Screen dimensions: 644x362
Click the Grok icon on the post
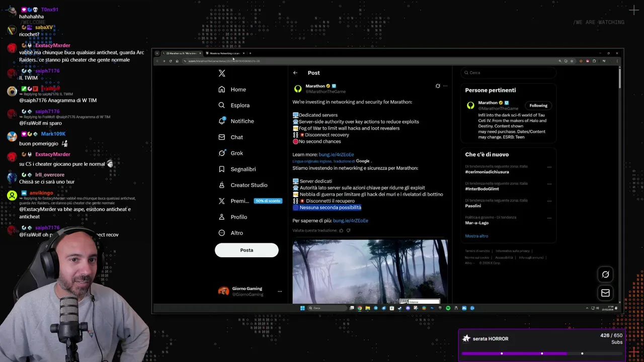pos(438,86)
